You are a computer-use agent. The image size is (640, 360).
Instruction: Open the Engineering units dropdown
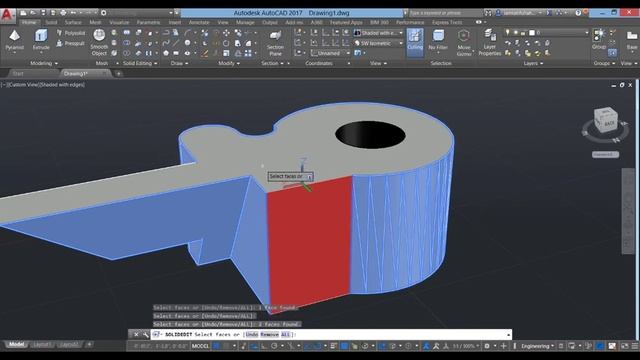(x=538, y=346)
